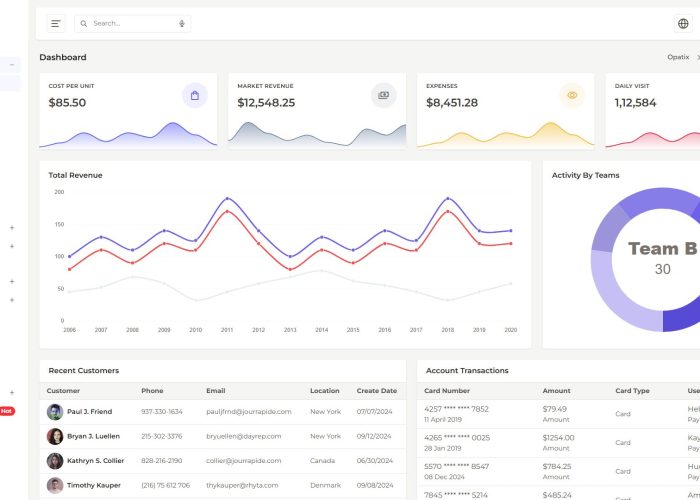
Task: Click the 2020 label on the x-axis
Action: (511, 330)
